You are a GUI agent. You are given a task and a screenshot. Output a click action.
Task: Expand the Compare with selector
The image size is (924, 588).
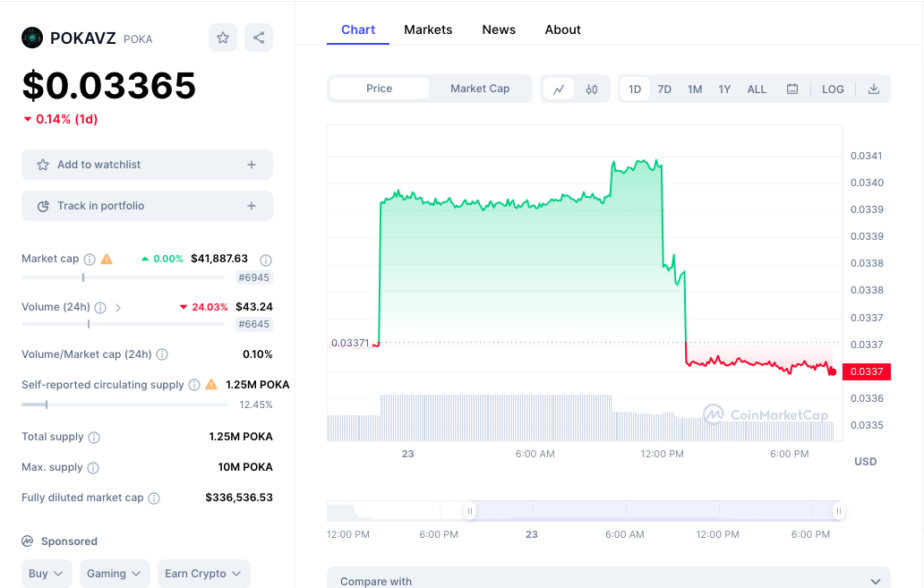point(608,578)
